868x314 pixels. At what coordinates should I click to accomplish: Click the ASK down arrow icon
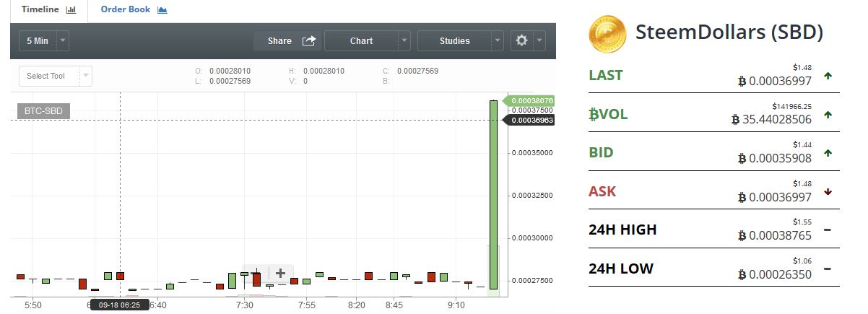click(828, 192)
